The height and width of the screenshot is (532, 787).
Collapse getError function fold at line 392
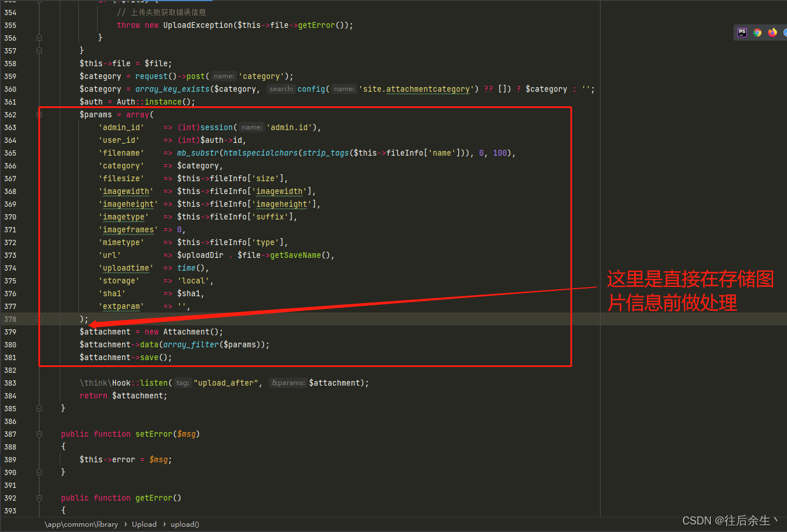(39, 498)
